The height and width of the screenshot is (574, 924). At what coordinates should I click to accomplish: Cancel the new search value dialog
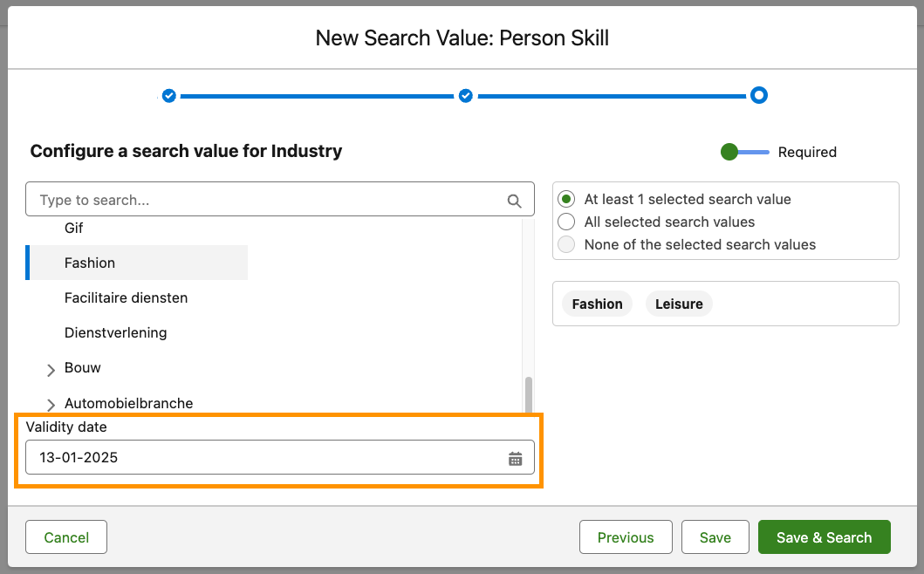click(x=66, y=537)
